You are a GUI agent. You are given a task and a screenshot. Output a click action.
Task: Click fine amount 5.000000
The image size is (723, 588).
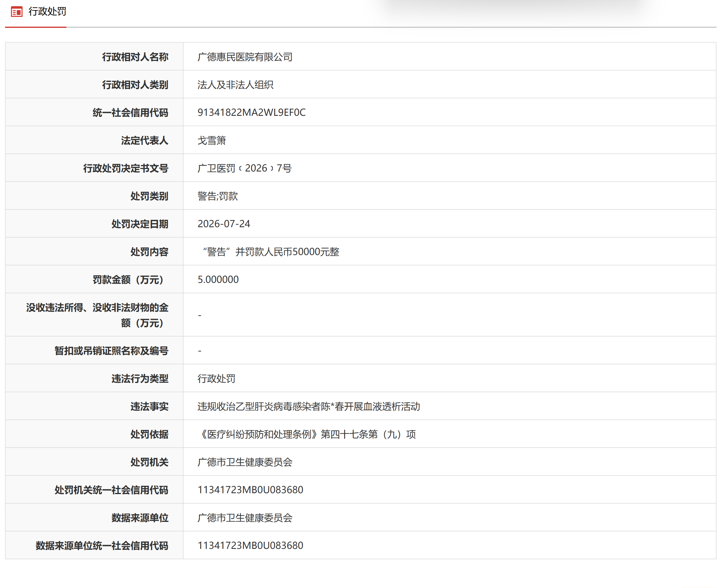218,279
